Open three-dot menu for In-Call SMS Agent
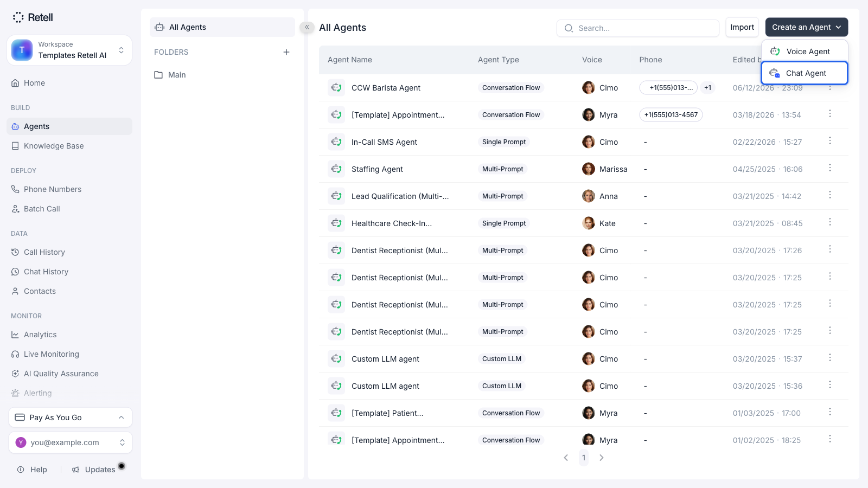This screenshot has width=868, height=488. (x=829, y=141)
